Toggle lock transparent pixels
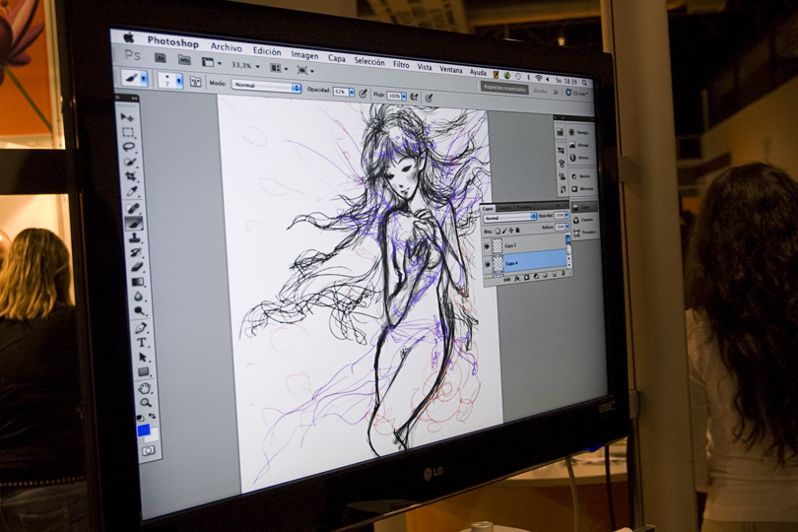The height and width of the screenshot is (532, 798). 498,232
